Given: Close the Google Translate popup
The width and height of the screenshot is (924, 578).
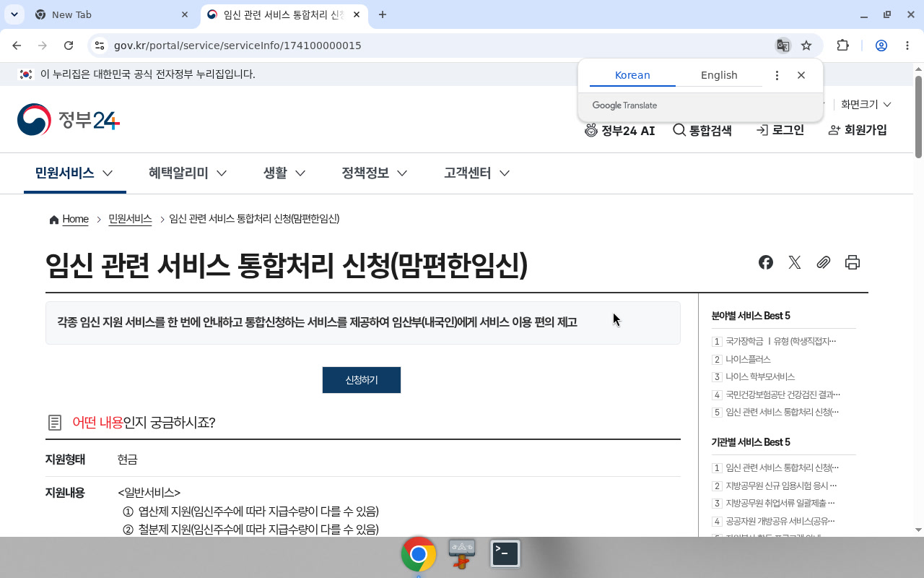Looking at the screenshot, I should point(801,75).
